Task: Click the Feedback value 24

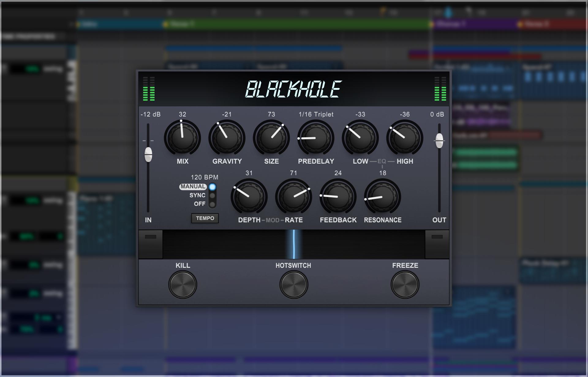Action: (338, 173)
